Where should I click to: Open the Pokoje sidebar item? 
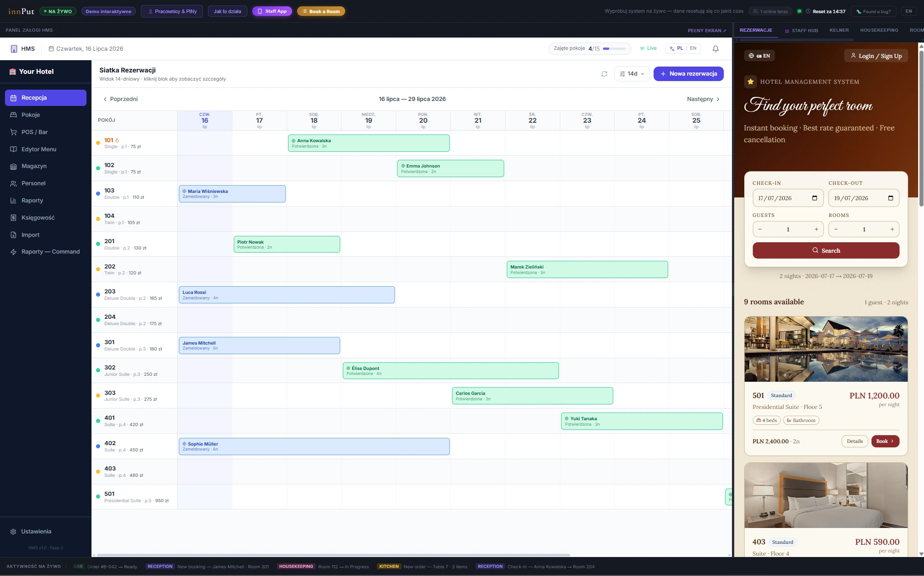(x=46, y=115)
